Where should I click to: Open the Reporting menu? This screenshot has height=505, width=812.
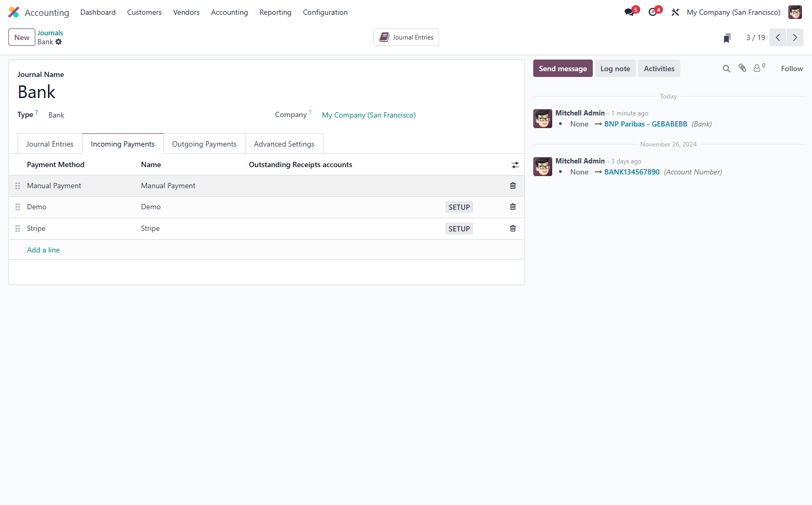(275, 12)
